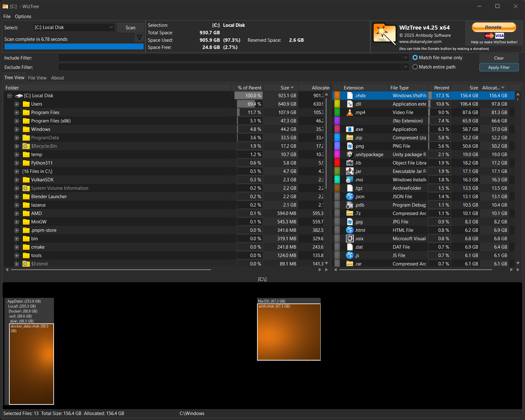
Task: Switch to the File View tab
Action: pyautogui.click(x=37, y=78)
